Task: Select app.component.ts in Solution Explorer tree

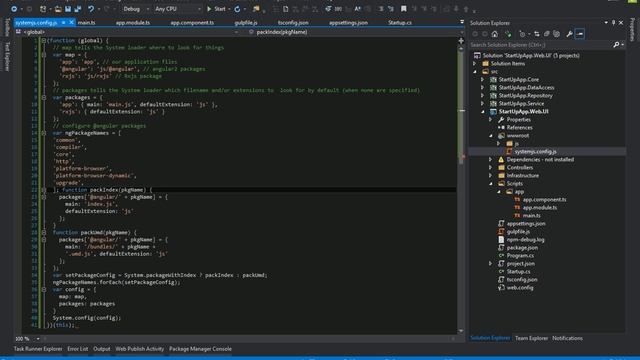Action: click(x=544, y=200)
